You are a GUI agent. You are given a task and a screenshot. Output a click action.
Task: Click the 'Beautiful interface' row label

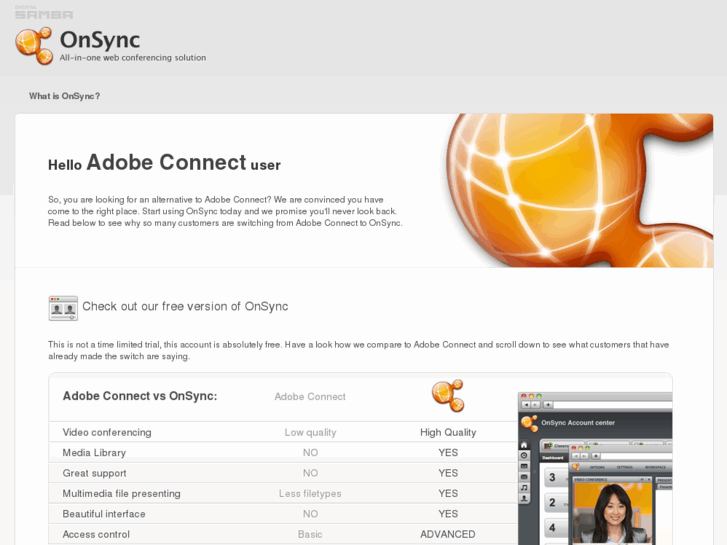[104, 514]
